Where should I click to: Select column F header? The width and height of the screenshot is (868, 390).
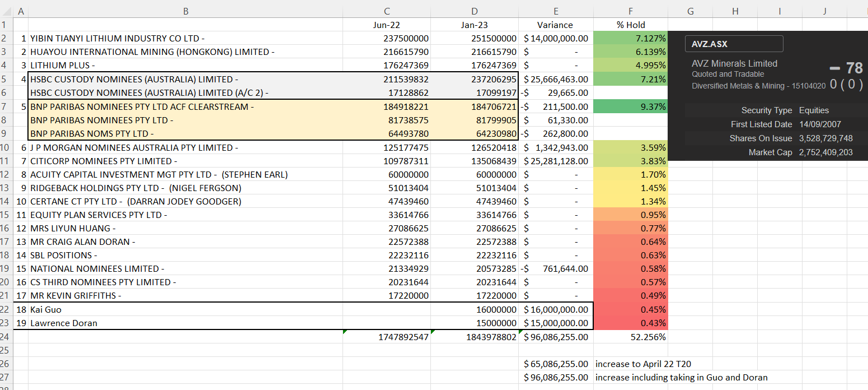pos(630,11)
